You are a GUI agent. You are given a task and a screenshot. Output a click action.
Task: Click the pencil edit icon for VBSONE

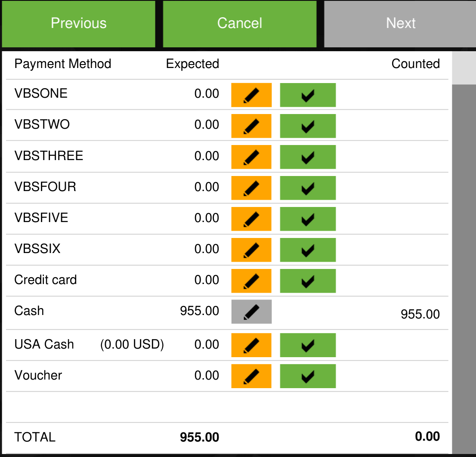point(251,95)
